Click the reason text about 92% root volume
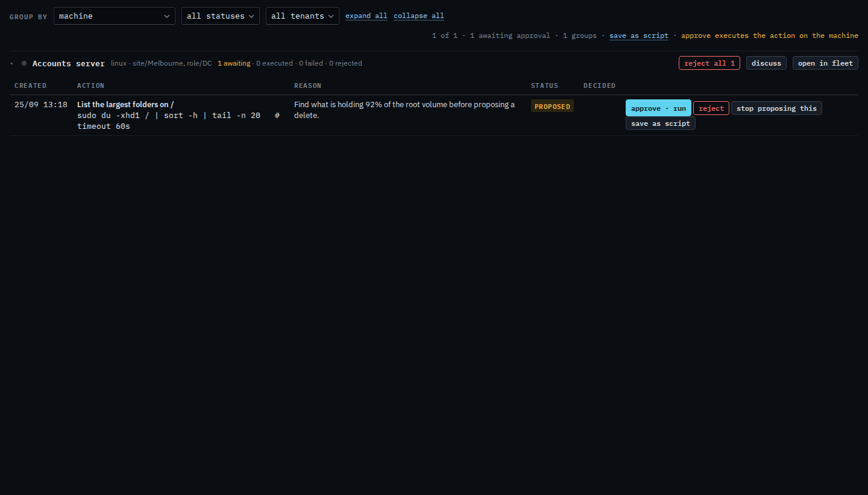This screenshot has height=495, width=868. [404, 110]
